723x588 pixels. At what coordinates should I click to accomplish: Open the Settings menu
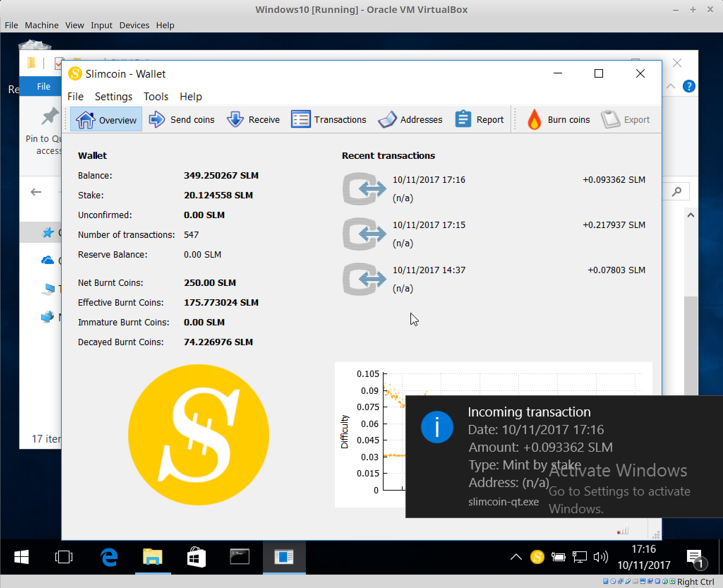[x=113, y=96]
